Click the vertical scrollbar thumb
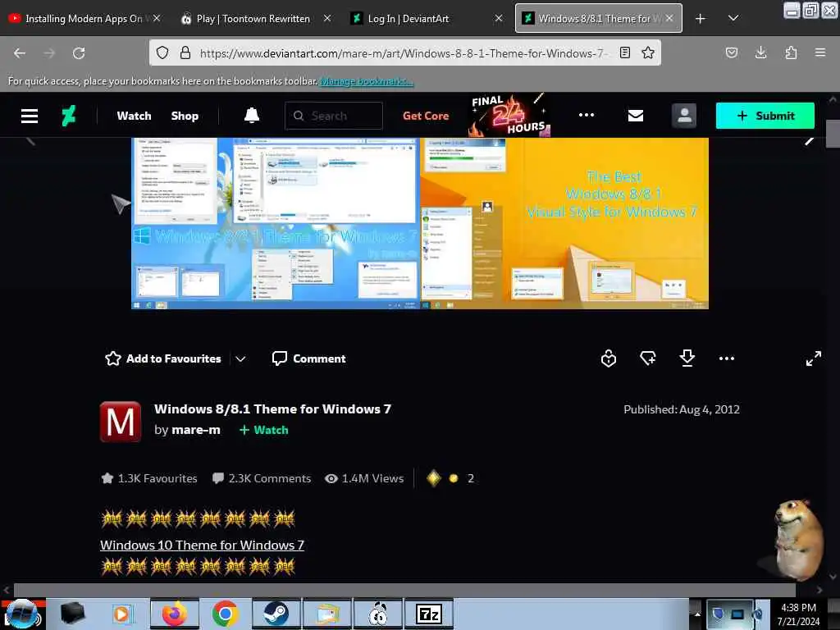The image size is (840, 630). 833,134
